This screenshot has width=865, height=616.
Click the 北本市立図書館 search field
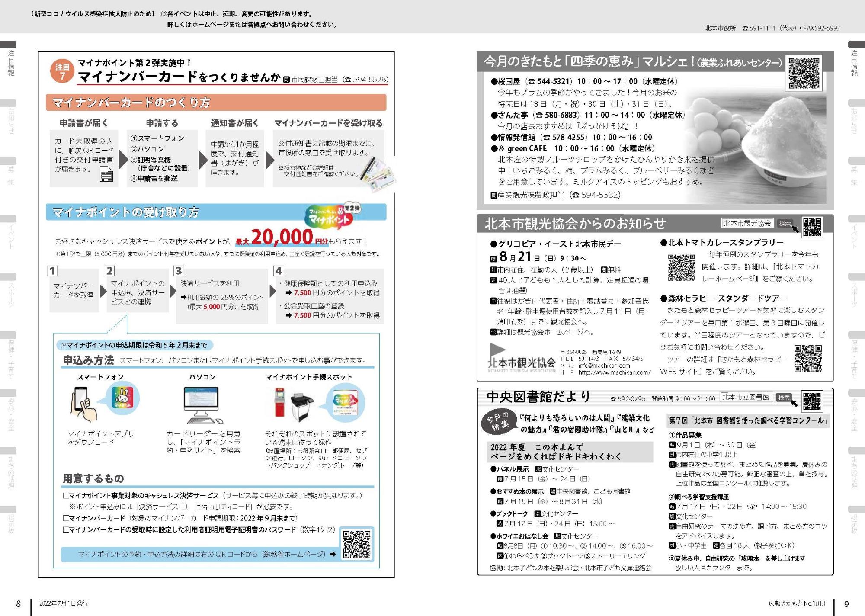746,397
